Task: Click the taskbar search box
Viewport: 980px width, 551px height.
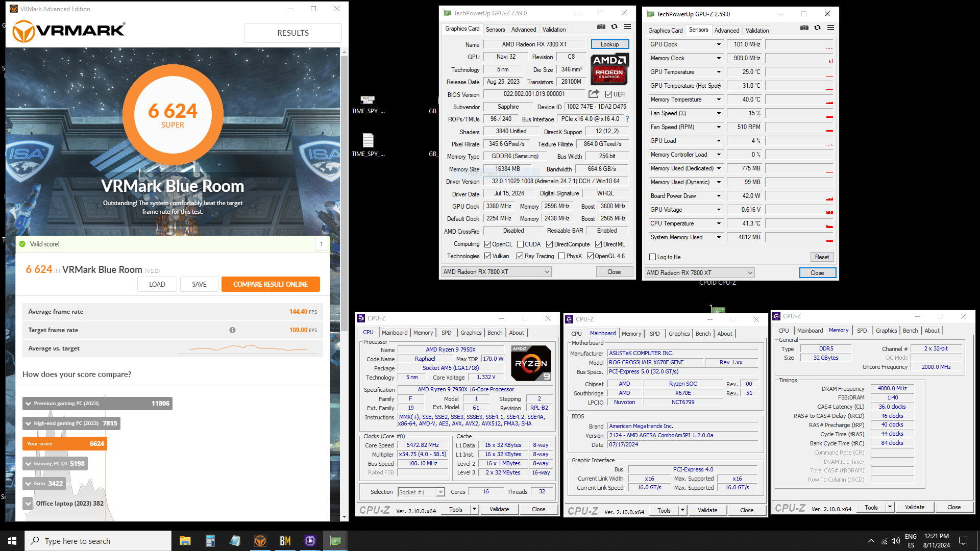Action: (98, 541)
